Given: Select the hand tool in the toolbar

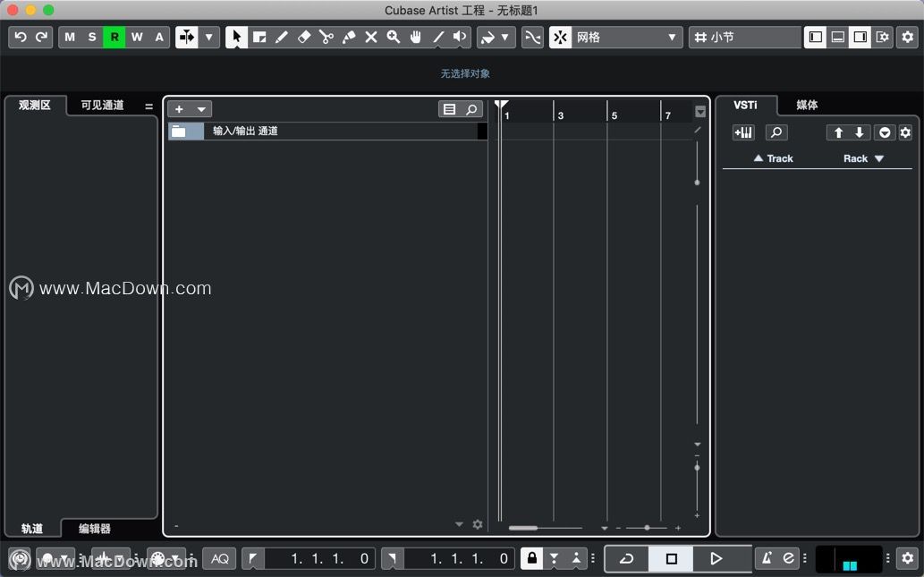Looking at the screenshot, I should tap(415, 38).
